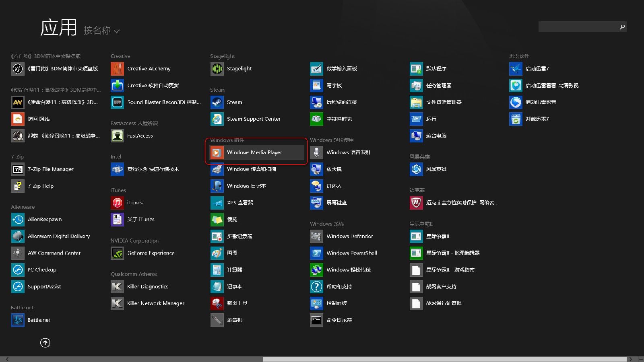Open 控制面板 control panel

(x=329, y=303)
